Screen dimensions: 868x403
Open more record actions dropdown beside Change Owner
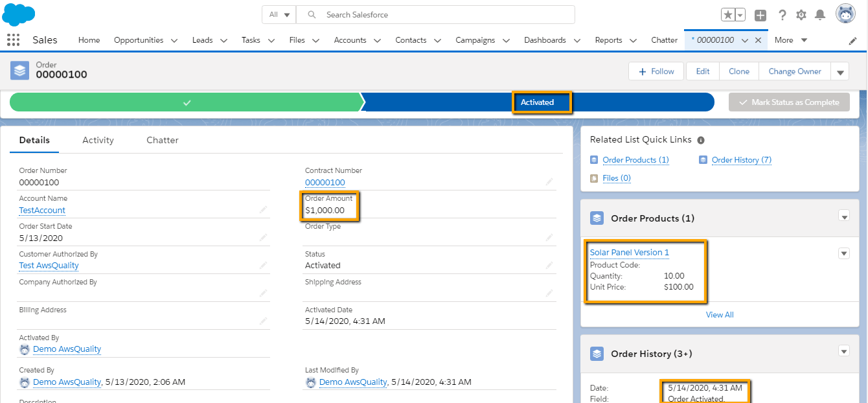840,72
